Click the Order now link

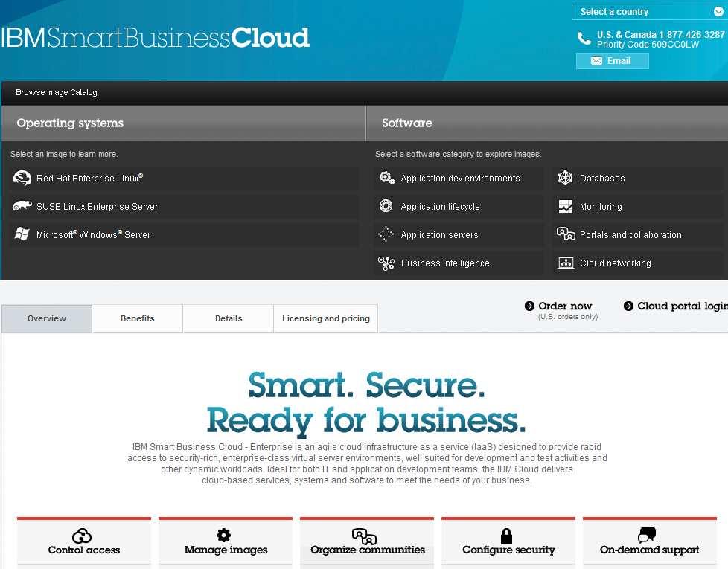tap(565, 306)
